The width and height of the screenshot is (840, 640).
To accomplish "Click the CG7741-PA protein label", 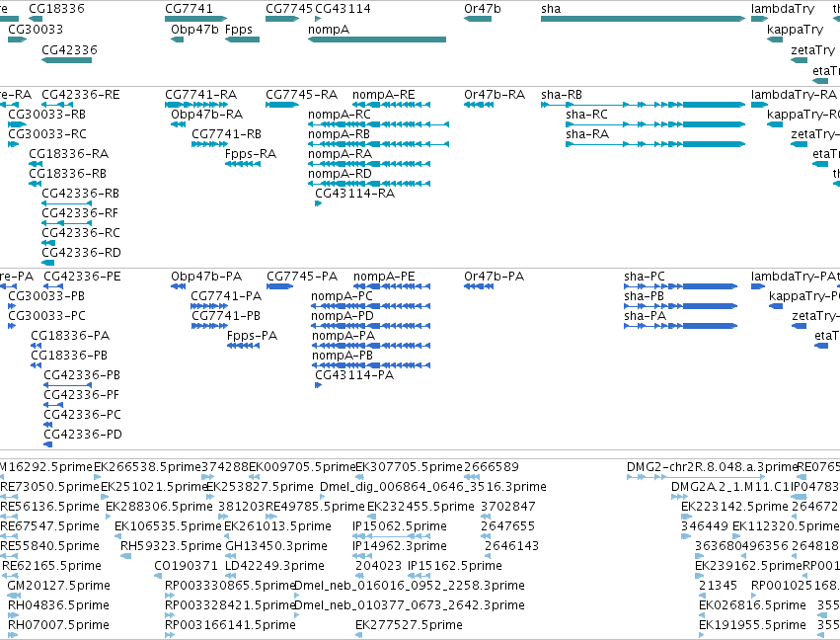I will (226, 296).
